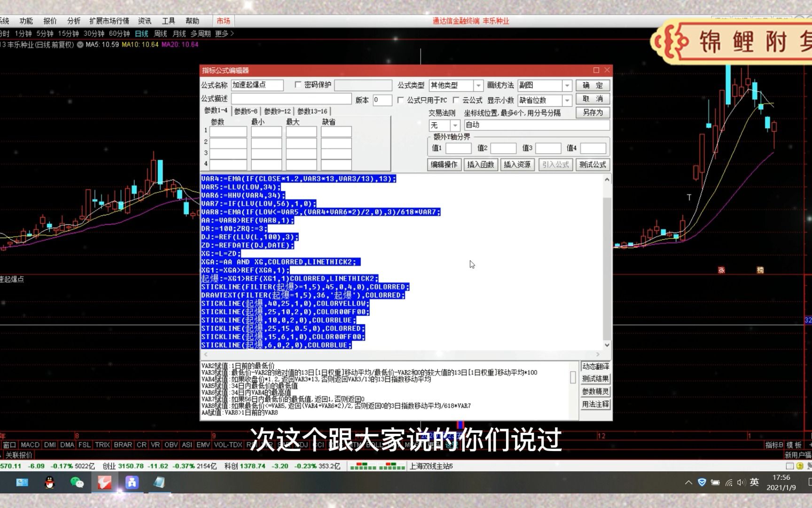The width and height of the screenshot is (812, 508).
Task: Open 工具 menu
Action: pos(168,21)
